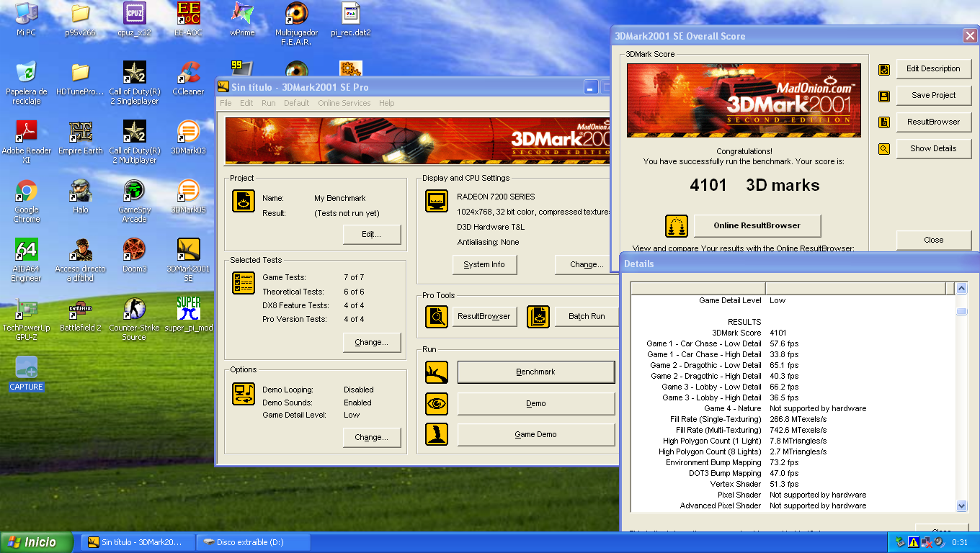Click the Batch Run button
Screen dimensions: 980x553
(587, 316)
